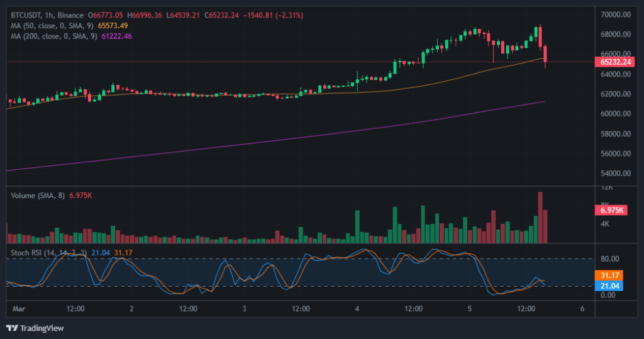Click the high value H66996.36
Screen dimensions: 644x339
[144, 15]
